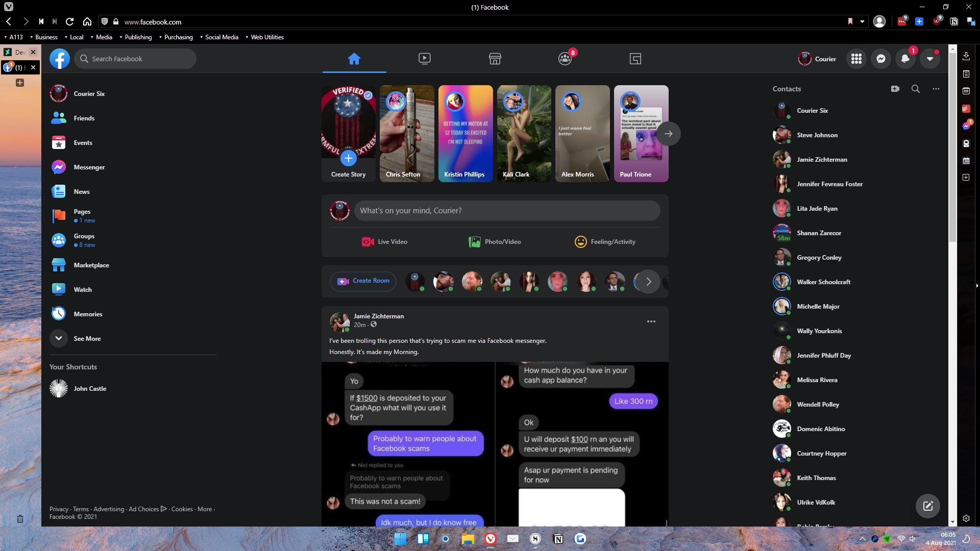Start a Live Video post

[384, 242]
